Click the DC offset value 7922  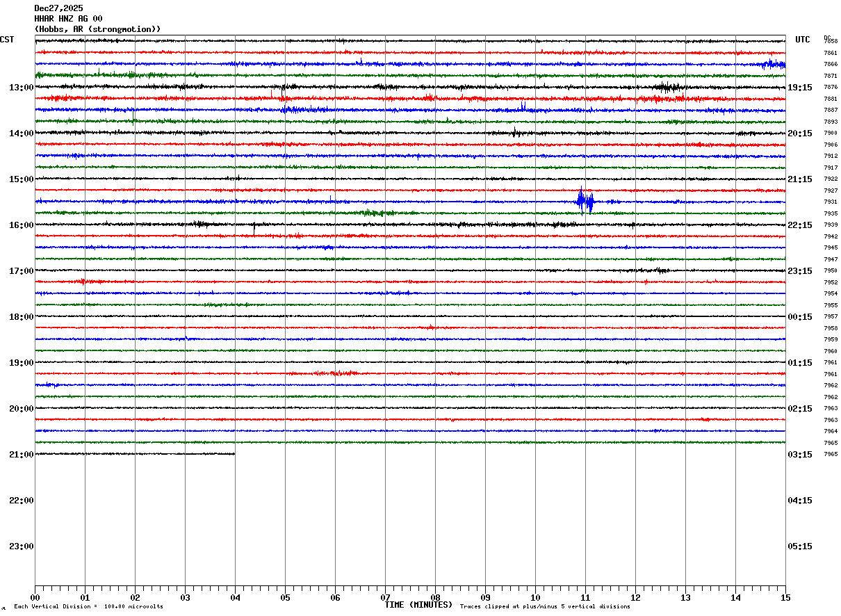pos(831,179)
